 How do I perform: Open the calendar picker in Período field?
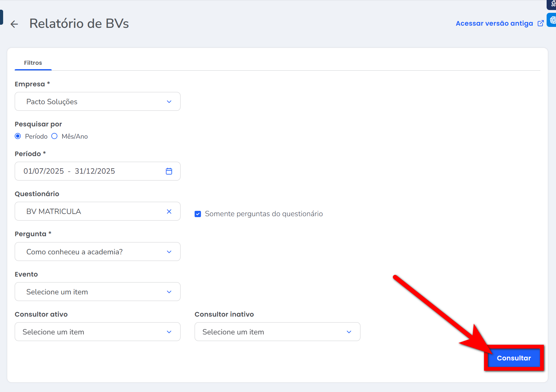click(x=169, y=171)
